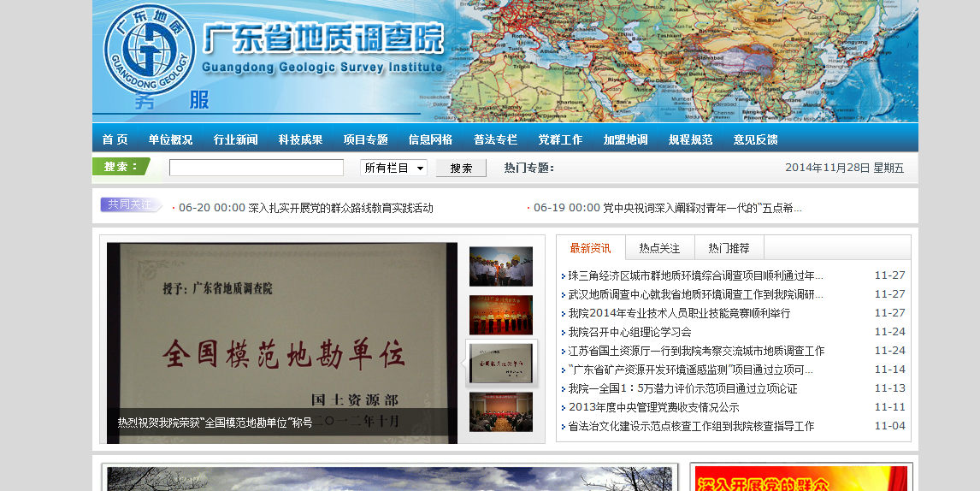Open news 省法治文化建设示范点核查工作组
The image size is (980, 491).
coord(691,426)
